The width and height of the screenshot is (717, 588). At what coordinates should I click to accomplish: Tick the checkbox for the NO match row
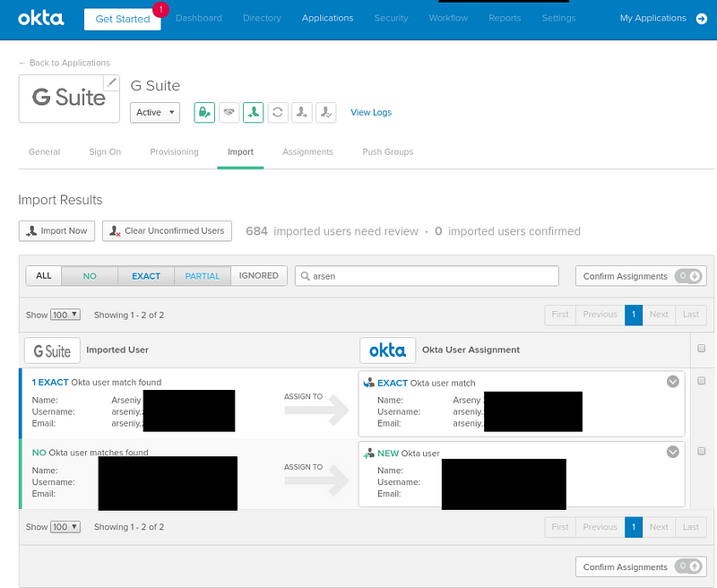[702, 451]
